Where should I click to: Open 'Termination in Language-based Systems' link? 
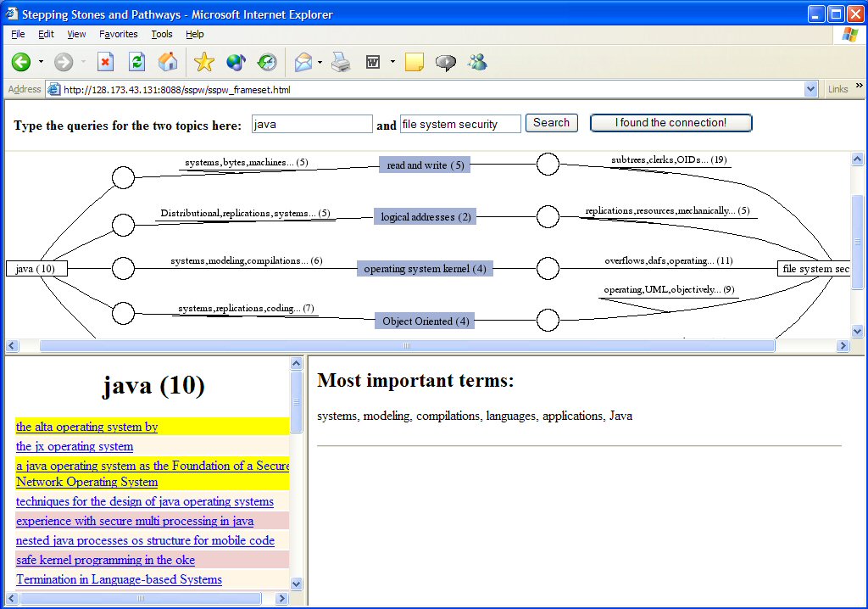[x=119, y=579]
